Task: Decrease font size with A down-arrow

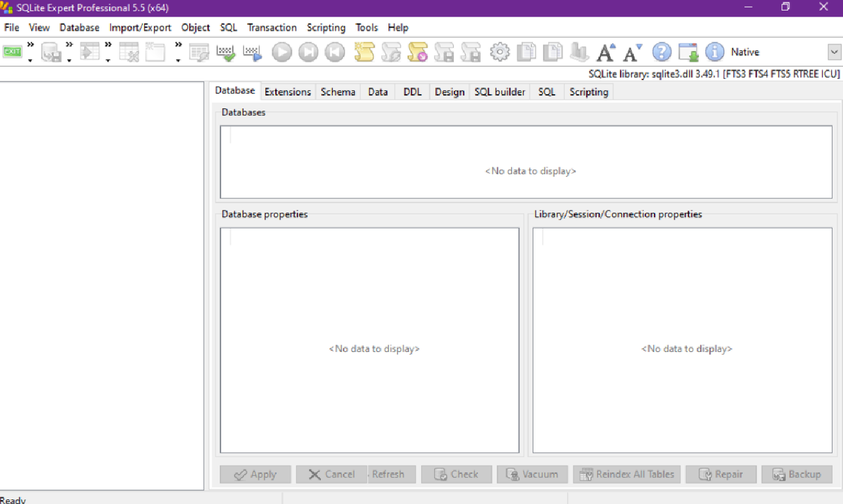Action: (633, 52)
